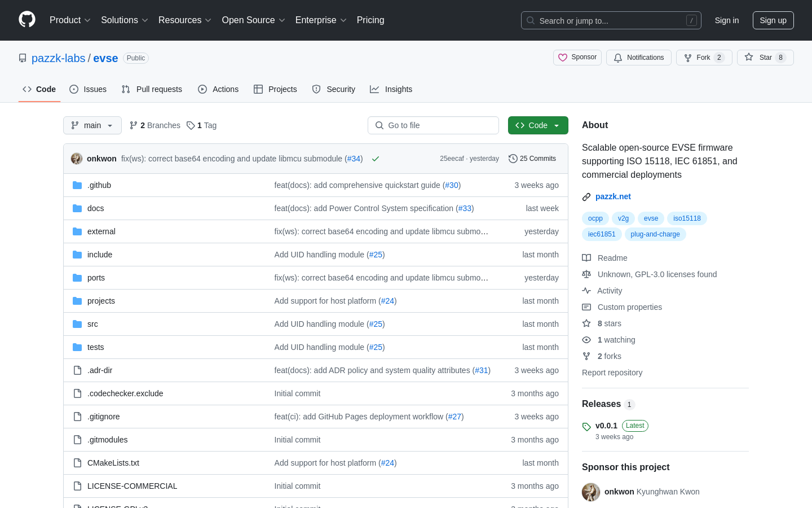Open pull request #30 link
The image size is (812, 508).
point(452,185)
